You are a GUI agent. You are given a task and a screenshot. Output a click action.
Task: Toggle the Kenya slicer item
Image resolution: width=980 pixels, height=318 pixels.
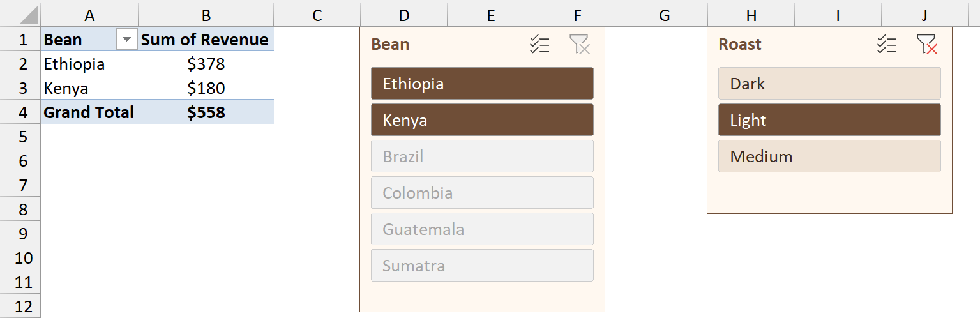click(x=482, y=120)
